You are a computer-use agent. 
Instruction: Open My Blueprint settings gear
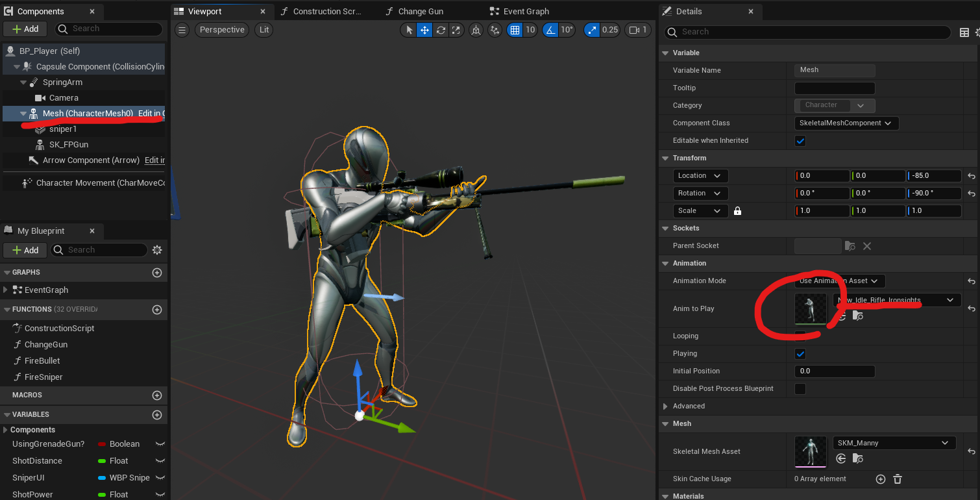[156, 250]
